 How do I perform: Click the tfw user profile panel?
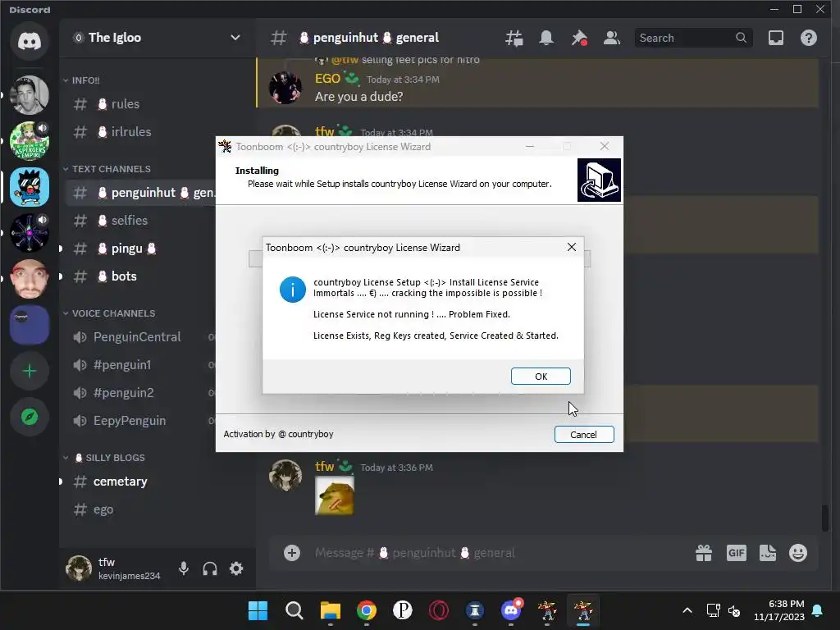(x=113, y=568)
